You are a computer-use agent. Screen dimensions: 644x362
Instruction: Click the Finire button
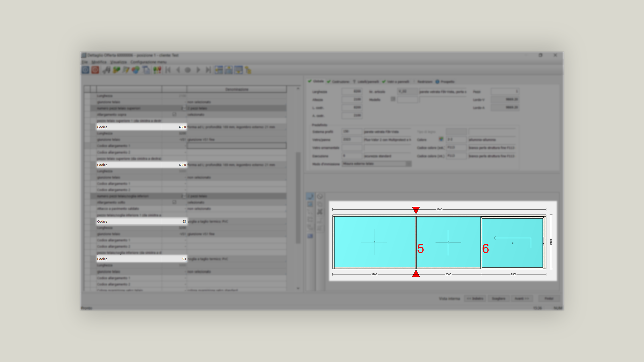click(x=549, y=298)
